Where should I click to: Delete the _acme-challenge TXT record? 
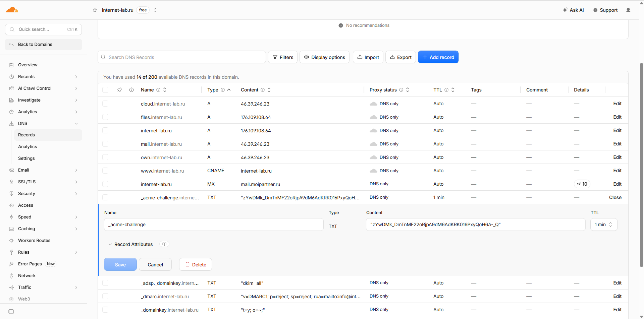point(196,265)
